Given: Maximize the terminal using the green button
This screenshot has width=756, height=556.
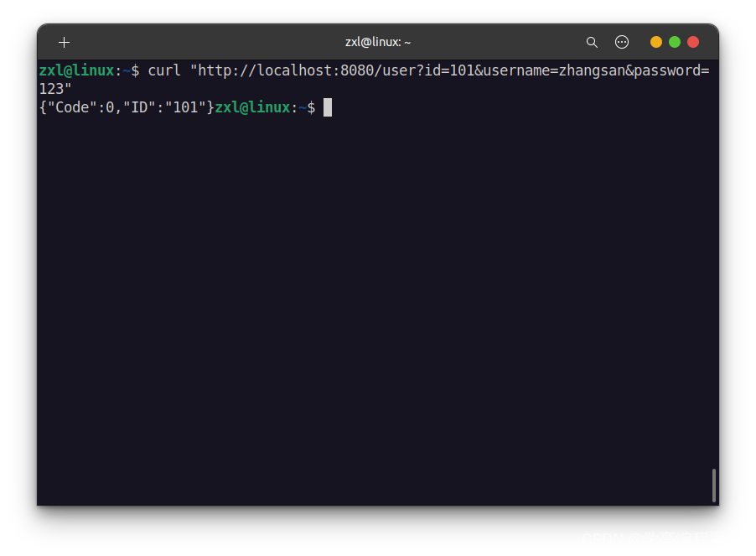Looking at the screenshot, I should [x=675, y=43].
